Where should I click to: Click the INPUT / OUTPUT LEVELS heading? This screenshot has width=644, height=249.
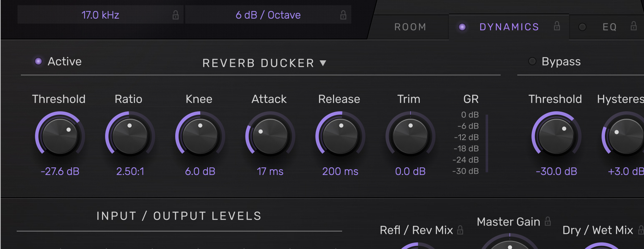(179, 216)
